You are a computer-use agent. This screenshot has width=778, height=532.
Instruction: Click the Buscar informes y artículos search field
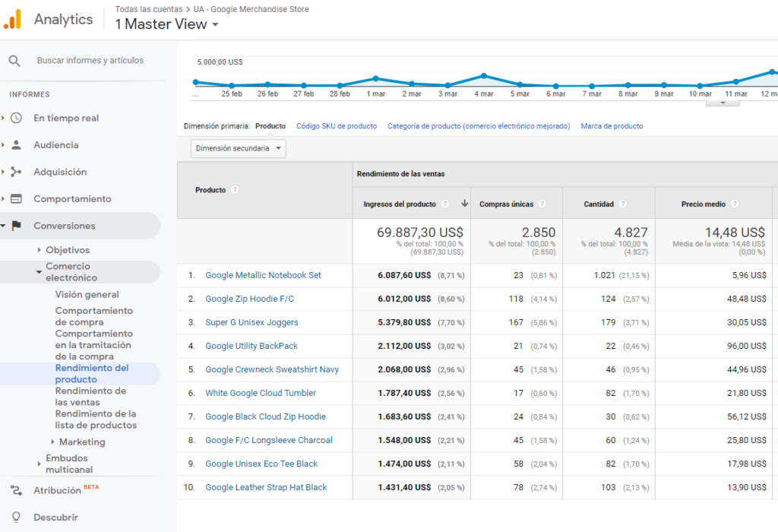[x=90, y=61]
